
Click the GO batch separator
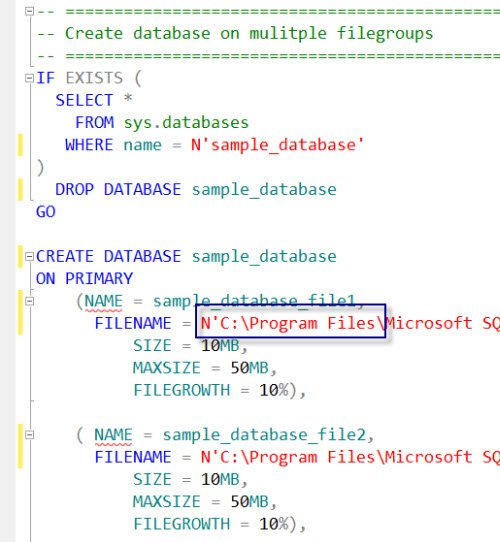click(46, 212)
